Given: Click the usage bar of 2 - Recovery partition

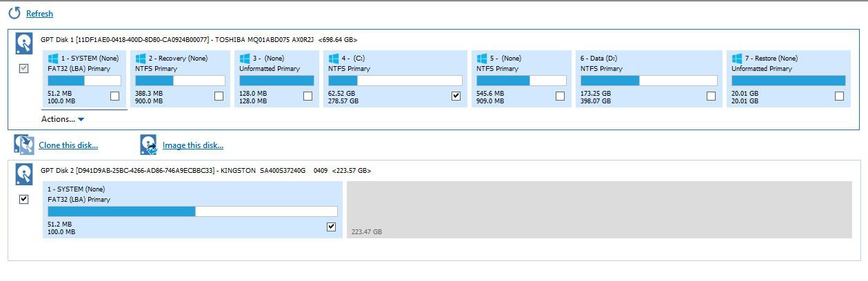Looking at the screenshot, I should (180, 81).
